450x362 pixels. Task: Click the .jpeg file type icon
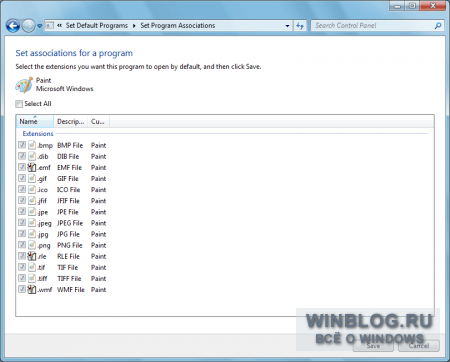coord(32,223)
